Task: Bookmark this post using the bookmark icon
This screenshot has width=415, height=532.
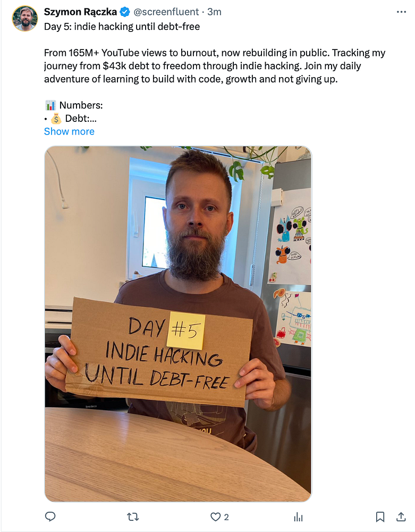Action: (380, 517)
